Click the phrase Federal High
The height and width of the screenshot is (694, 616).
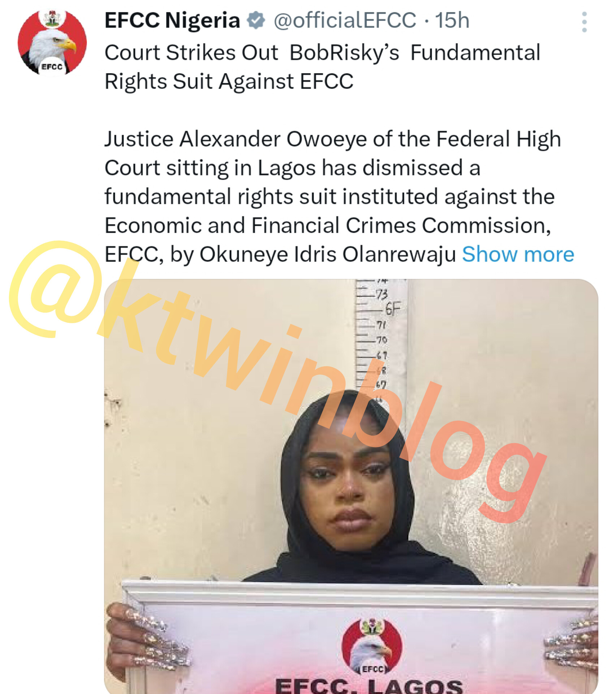pyautogui.click(x=499, y=139)
